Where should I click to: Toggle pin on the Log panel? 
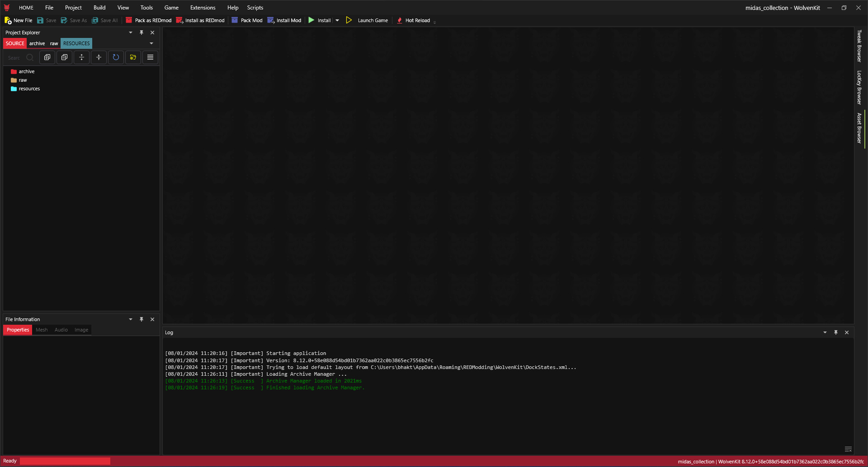836,332
